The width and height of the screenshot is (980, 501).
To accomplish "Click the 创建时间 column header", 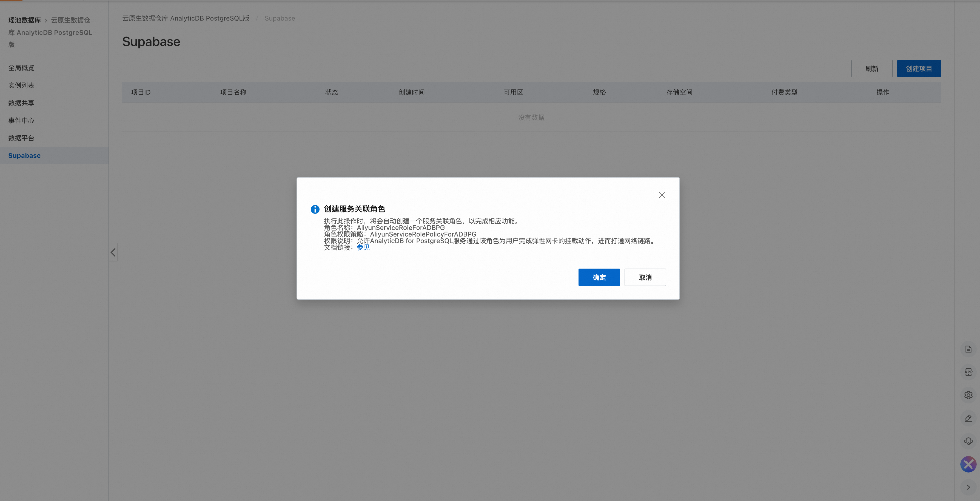I will pos(412,92).
